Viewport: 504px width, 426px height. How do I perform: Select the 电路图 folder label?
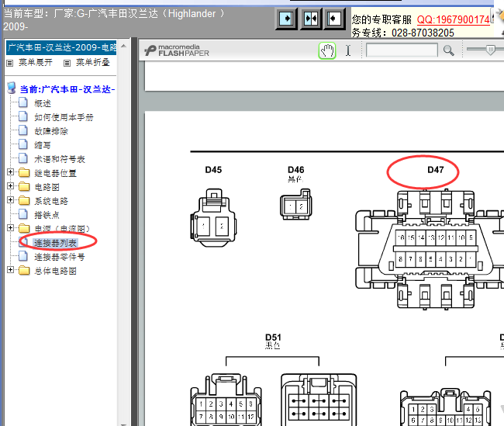(47, 187)
